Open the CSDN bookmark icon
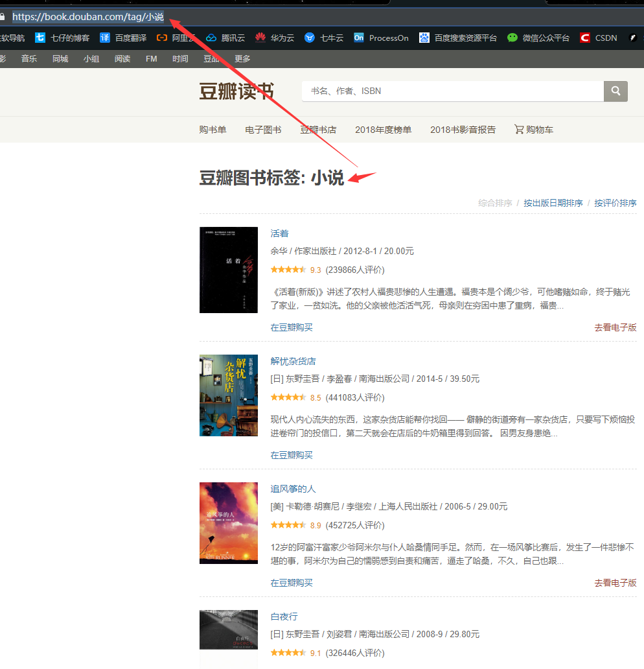The image size is (644, 669). click(584, 38)
